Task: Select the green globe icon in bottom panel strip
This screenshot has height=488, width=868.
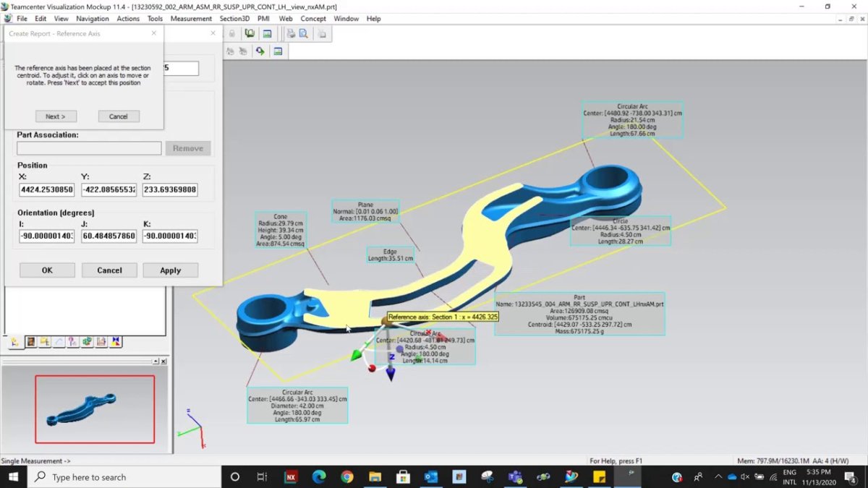Action: tap(88, 341)
